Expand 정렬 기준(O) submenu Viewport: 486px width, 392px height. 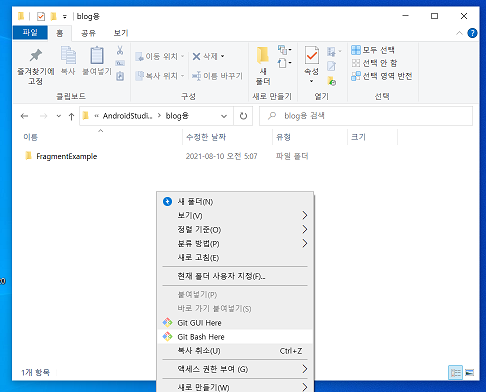pyautogui.click(x=235, y=230)
